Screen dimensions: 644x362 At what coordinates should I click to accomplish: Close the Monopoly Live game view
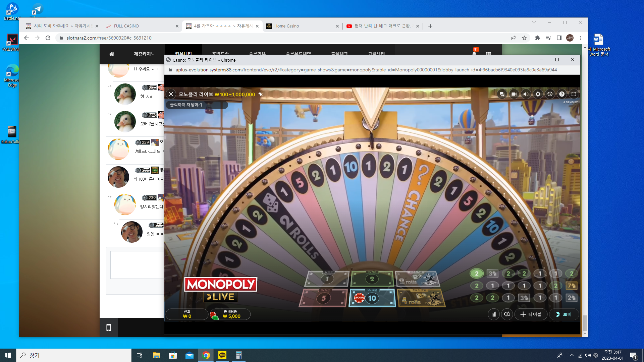[x=171, y=94]
